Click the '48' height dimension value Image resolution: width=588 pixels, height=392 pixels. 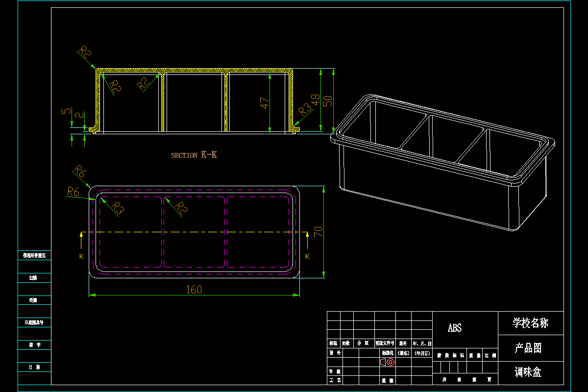tap(316, 99)
